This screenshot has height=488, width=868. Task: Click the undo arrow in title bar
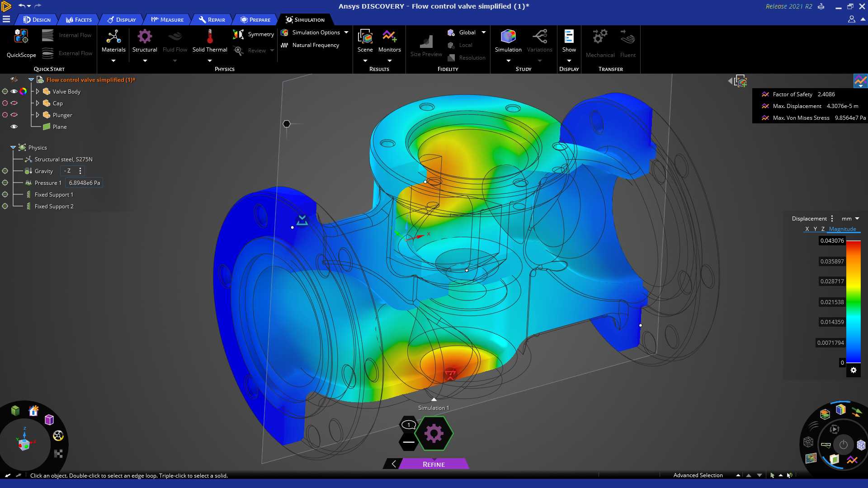[21, 6]
